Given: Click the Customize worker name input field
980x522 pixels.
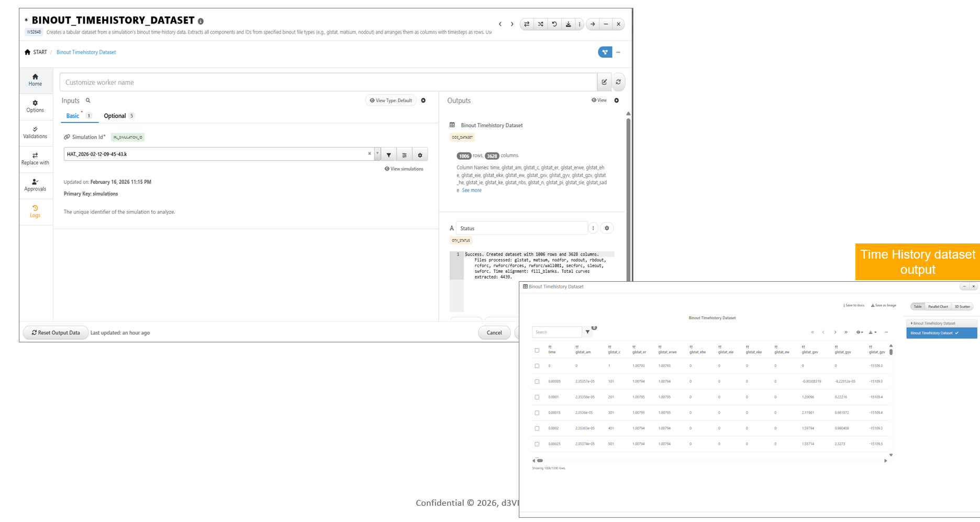Looking at the screenshot, I should [328, 82].
